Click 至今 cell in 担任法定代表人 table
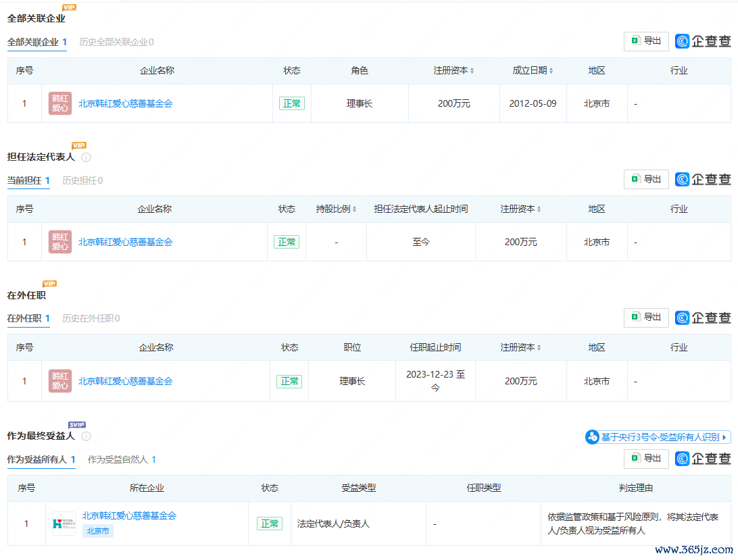 421,242
